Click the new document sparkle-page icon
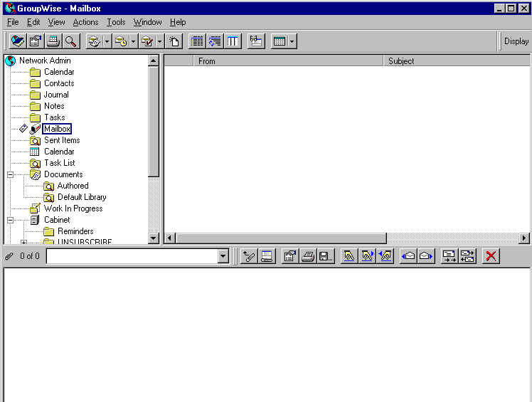This screenshot has height=402, width=532. [x=174, y=41]
